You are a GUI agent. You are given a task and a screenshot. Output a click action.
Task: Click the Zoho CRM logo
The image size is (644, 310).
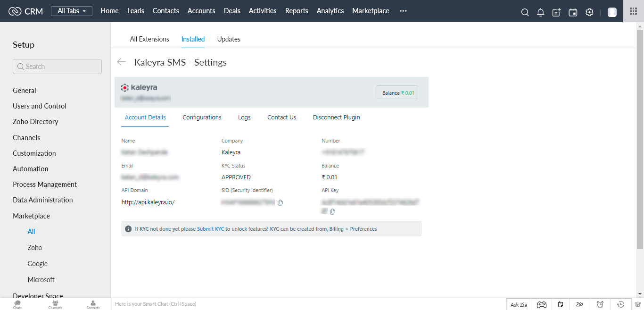pos(25,11)
